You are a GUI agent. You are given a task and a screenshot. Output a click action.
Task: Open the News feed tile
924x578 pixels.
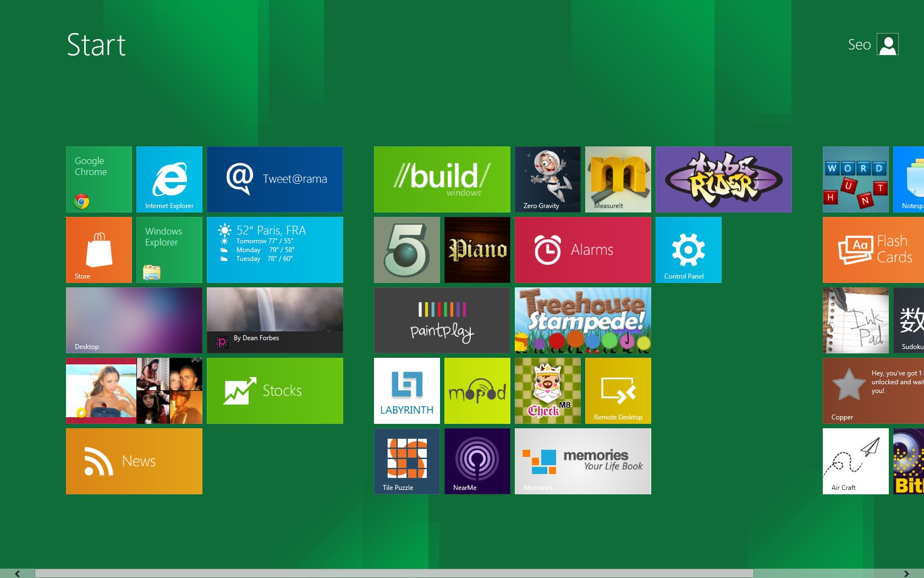pos(134,461)
